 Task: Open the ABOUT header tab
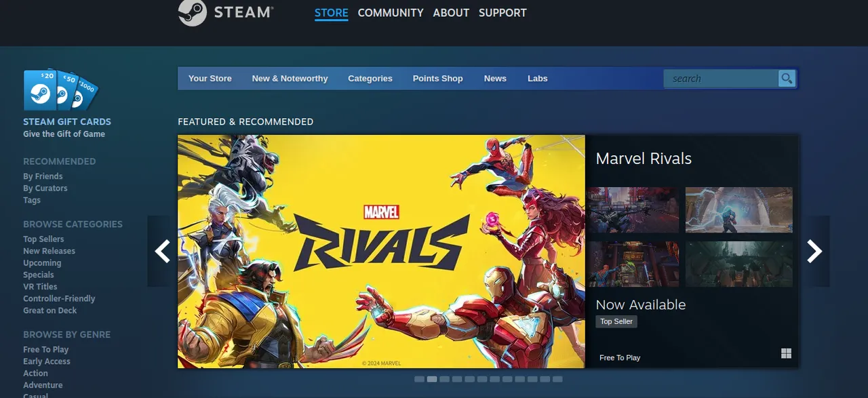click(x=451, y=13)
